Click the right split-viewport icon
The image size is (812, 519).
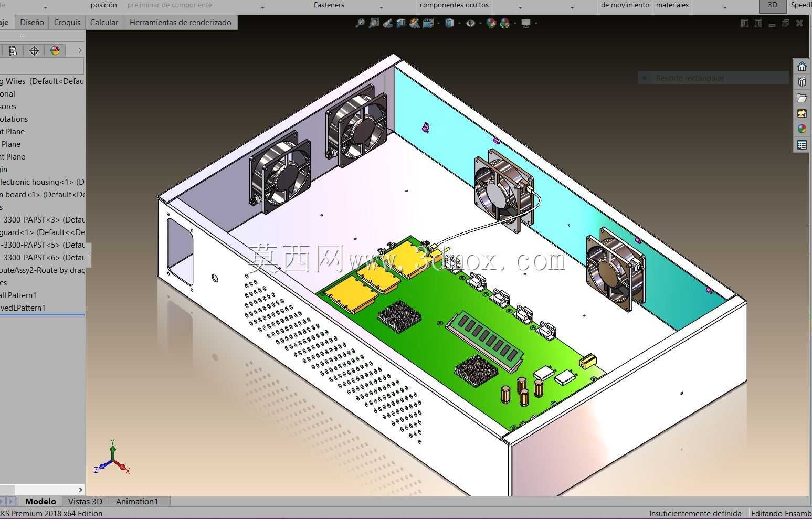pyautogui.click(x=758, y=23)
